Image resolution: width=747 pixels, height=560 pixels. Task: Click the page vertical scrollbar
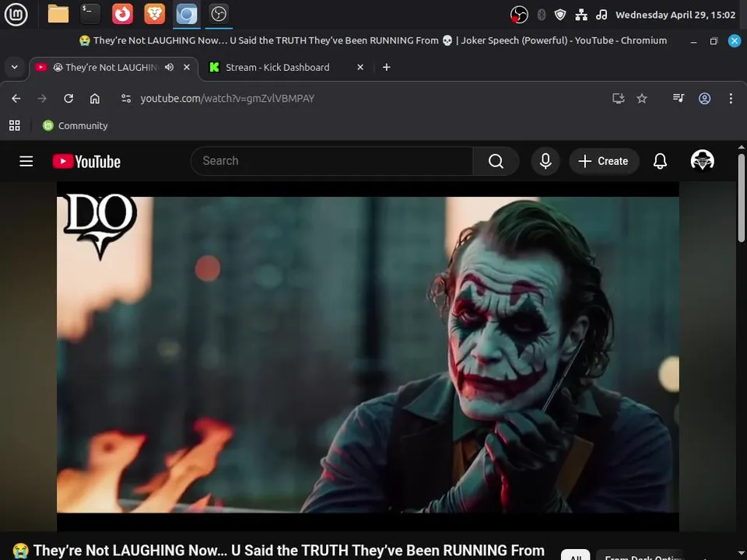coord(742,198)
